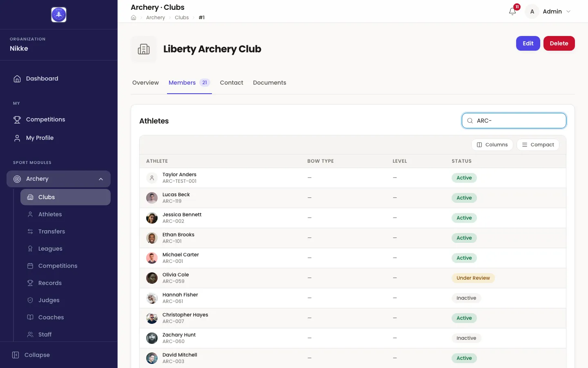Click the Leagues ribbon icon
The width and height of the screenshot is (588, 368).
click(30, 249)
